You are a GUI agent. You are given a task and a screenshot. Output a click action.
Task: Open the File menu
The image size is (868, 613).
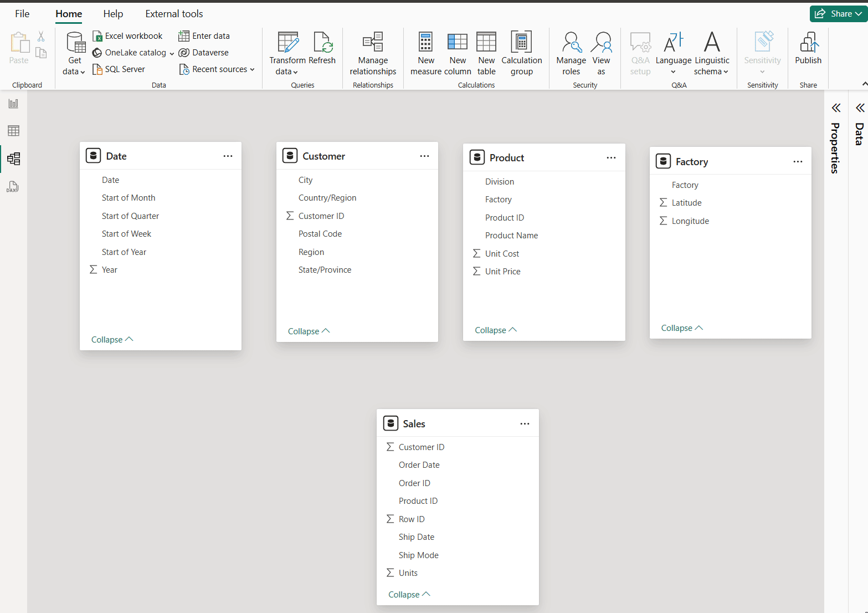[22, 14]
